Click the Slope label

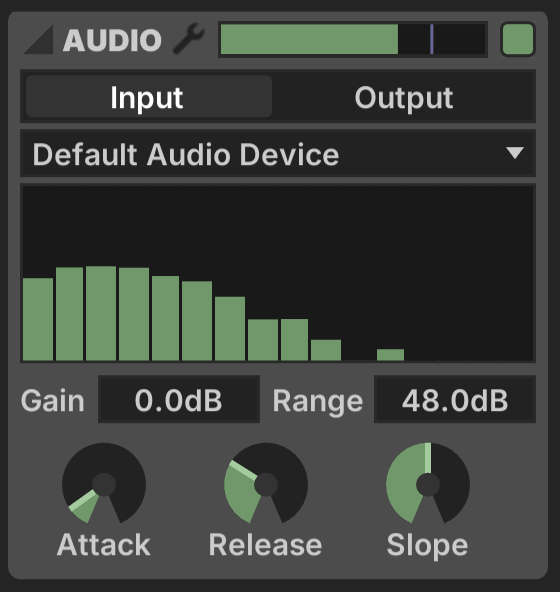[x=427, y=546]
